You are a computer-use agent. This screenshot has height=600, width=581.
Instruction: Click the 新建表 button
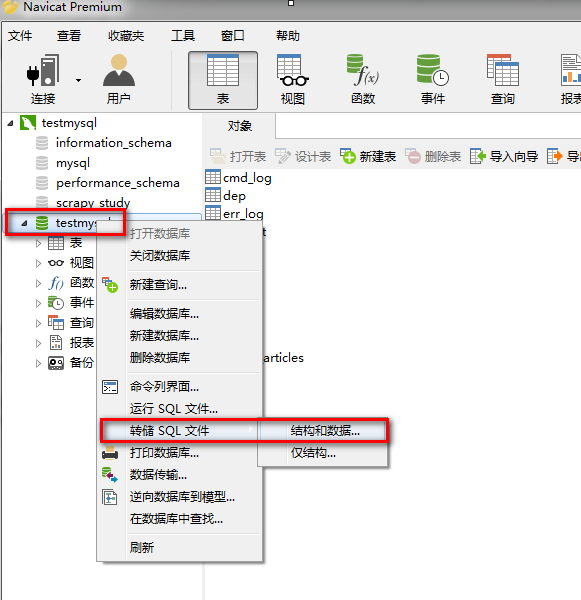[x=368, y=157]
